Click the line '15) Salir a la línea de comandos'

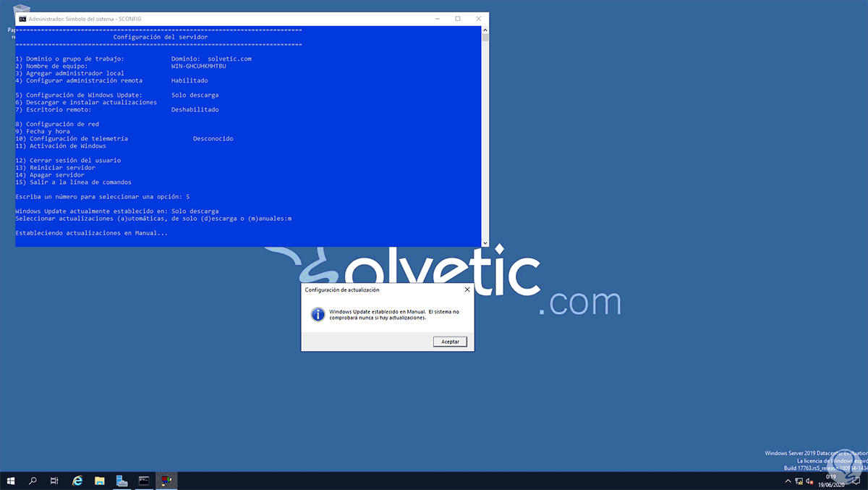coord(74,182)
